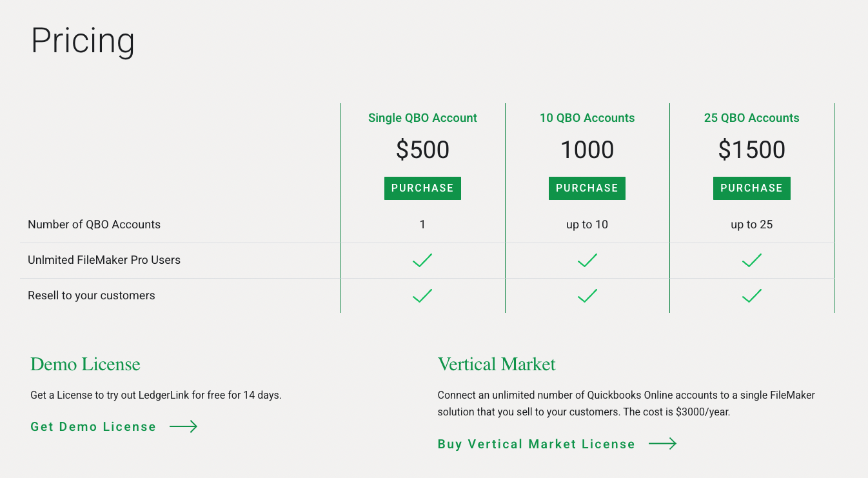The image size is (868, 478).
Task: Click the Single QBO checkmark for Unlimited FileMaker Pro Users
Action: pos(422,261)
